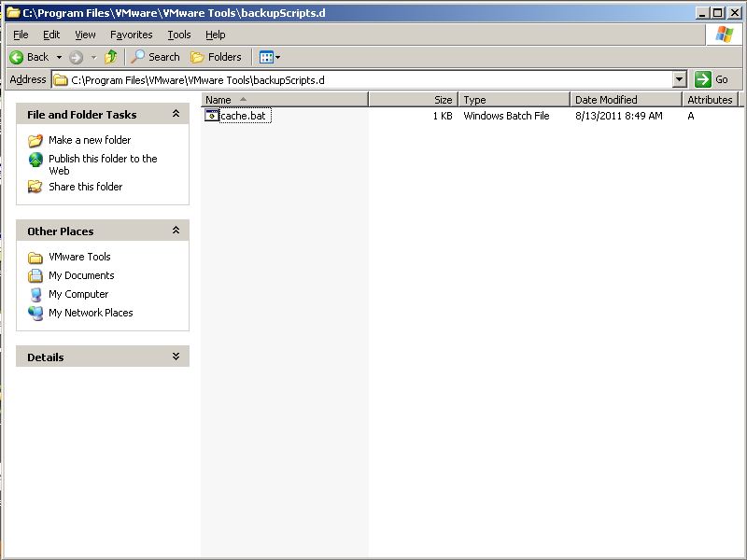
Task: Sort files by the Type column
Action: tap(514, 100)
